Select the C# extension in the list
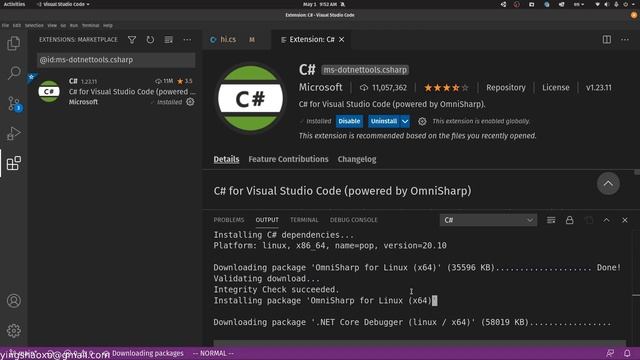Image resolution: width=640 pixels, height=360 pixels. 116,91
